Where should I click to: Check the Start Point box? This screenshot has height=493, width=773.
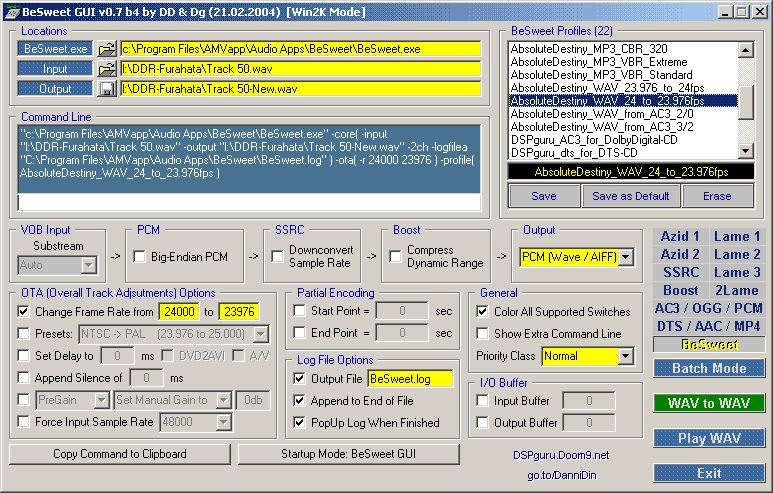[x=299, y=311]
